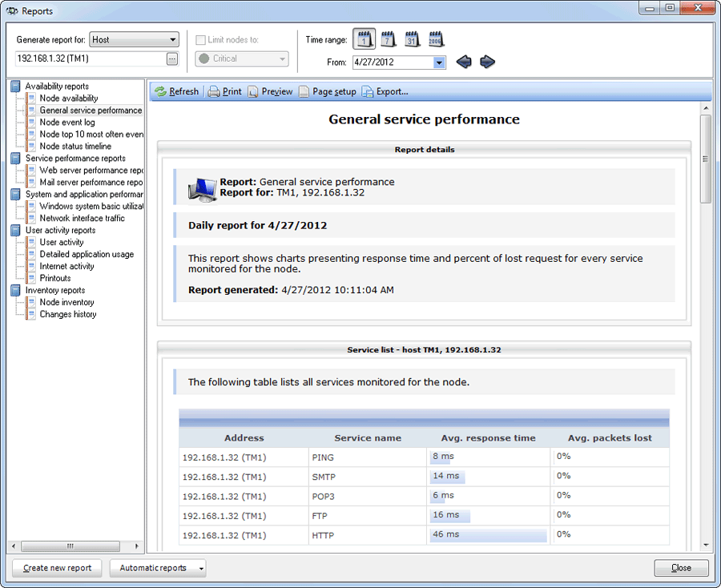Click the host browse ellipsis button
The width and height of the screenshot is (721, 588).
(172, 58)
